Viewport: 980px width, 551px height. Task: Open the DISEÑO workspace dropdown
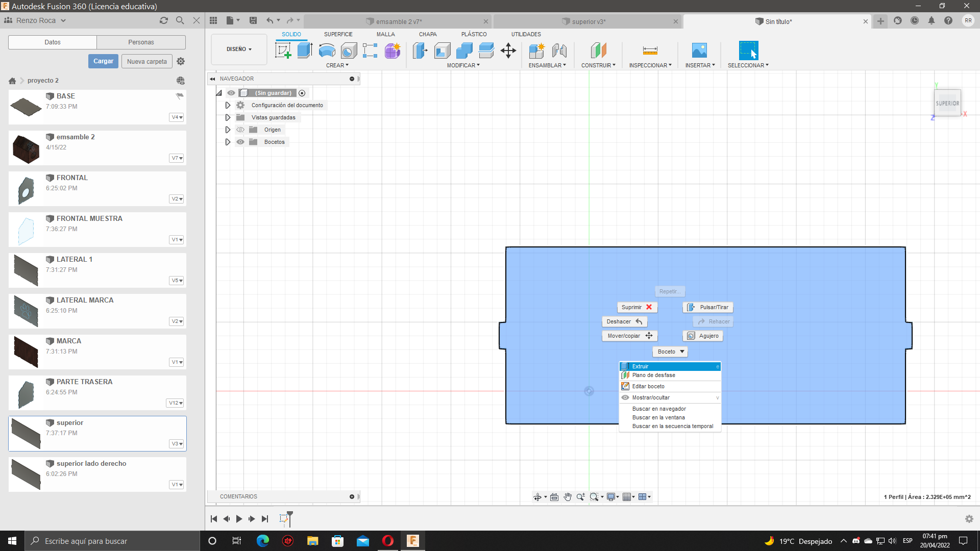click(239, 49)
